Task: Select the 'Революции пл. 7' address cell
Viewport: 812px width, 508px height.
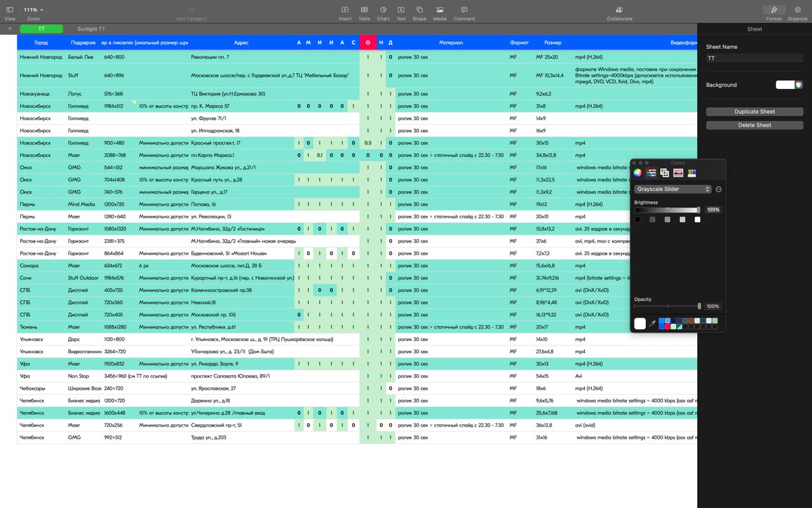Action: click(241, 57)
